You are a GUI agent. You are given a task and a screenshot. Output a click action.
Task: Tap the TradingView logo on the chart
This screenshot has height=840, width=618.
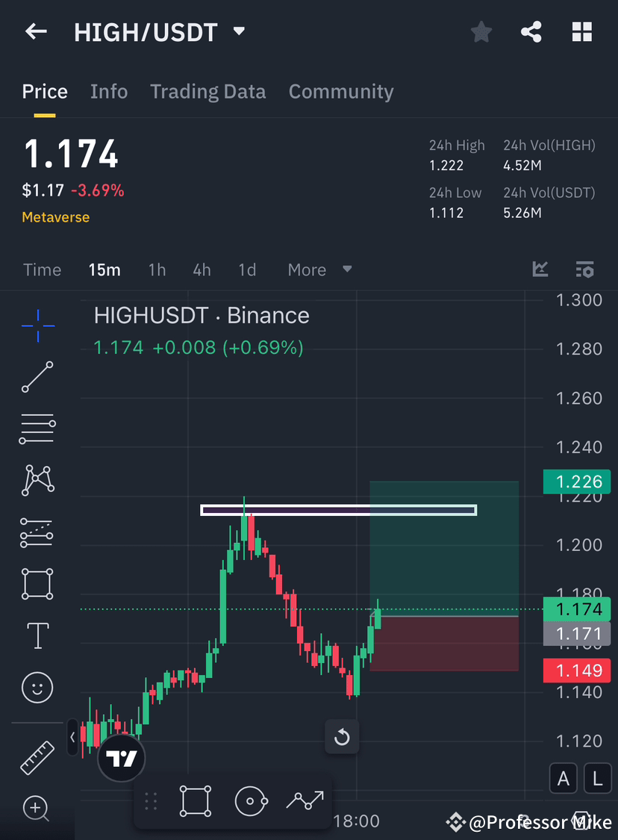[x=121, y=759]
